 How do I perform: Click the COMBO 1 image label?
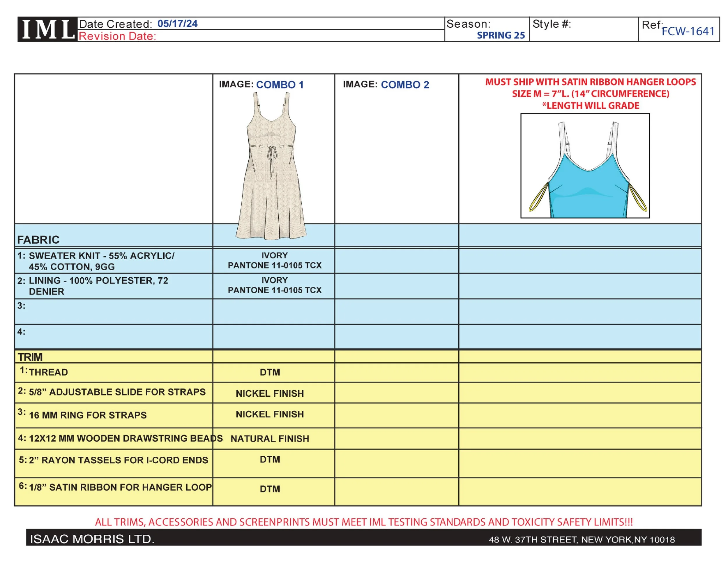[280, 85]
